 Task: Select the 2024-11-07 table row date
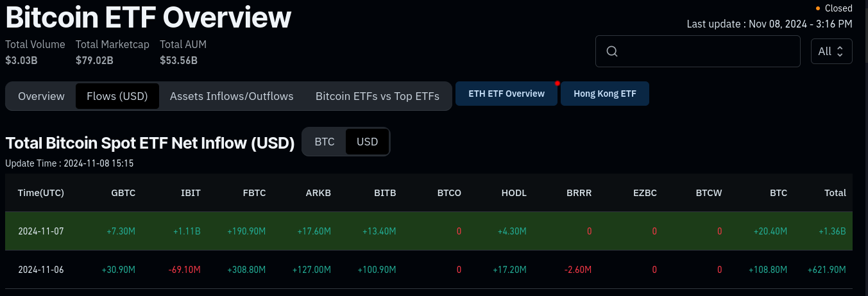click(x=41, y=231)
